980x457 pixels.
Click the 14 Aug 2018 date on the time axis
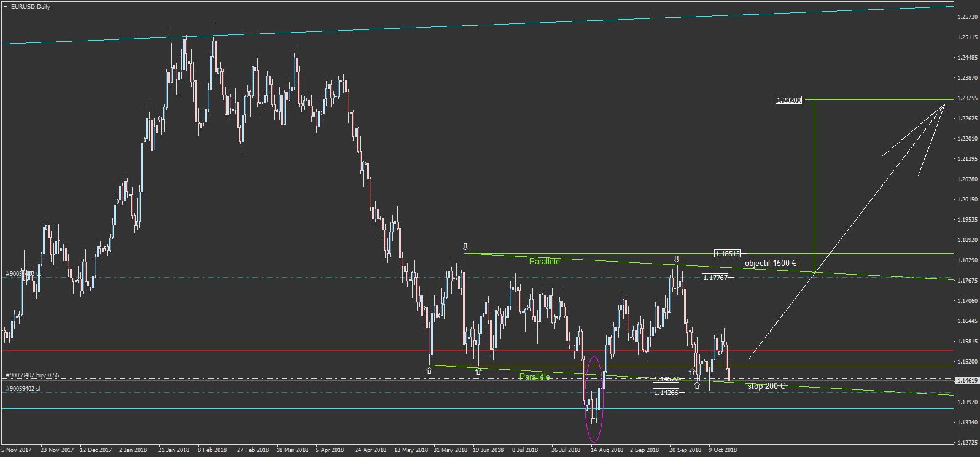pyautogui.click(x=607, y=450)
